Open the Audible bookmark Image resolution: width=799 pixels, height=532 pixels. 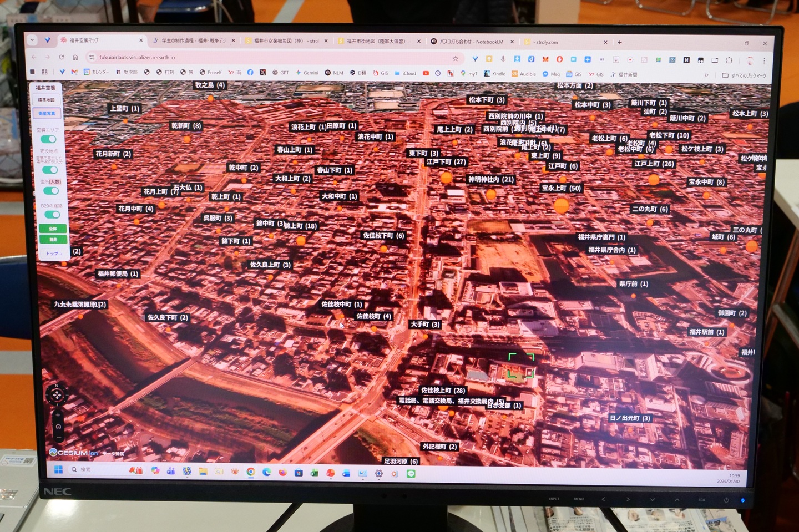[524, 74]
